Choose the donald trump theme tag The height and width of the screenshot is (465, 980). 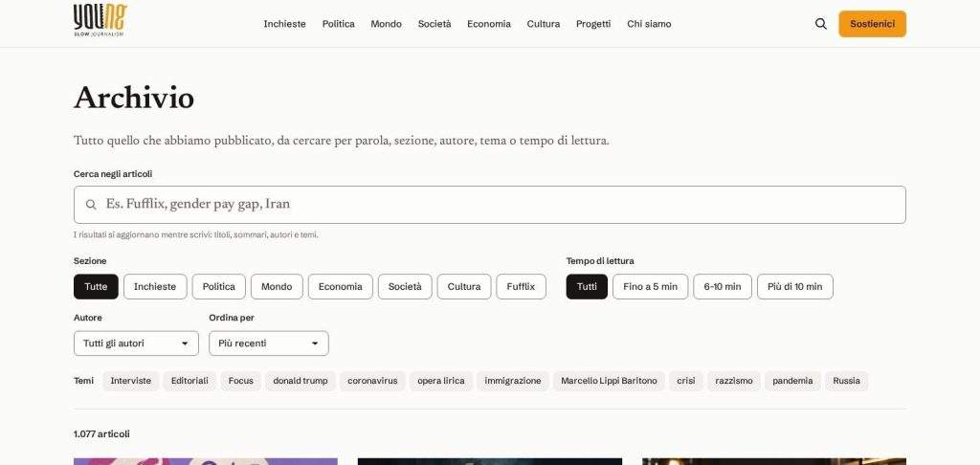(x=300, y=381)
